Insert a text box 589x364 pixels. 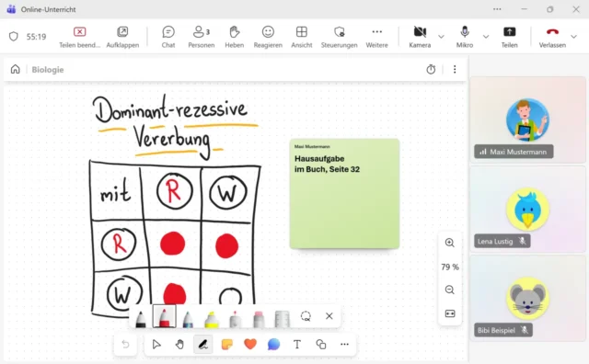pyautogui.click(x=297, y=344)
